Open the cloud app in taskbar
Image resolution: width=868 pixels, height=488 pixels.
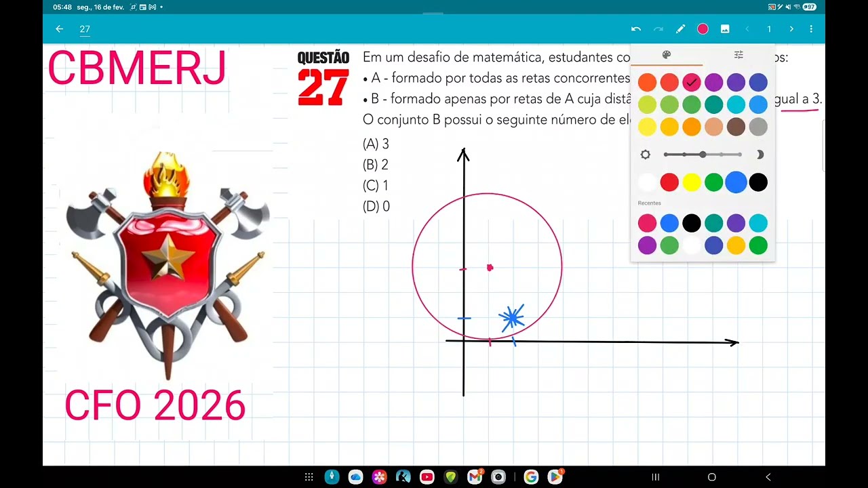(356, 477)
